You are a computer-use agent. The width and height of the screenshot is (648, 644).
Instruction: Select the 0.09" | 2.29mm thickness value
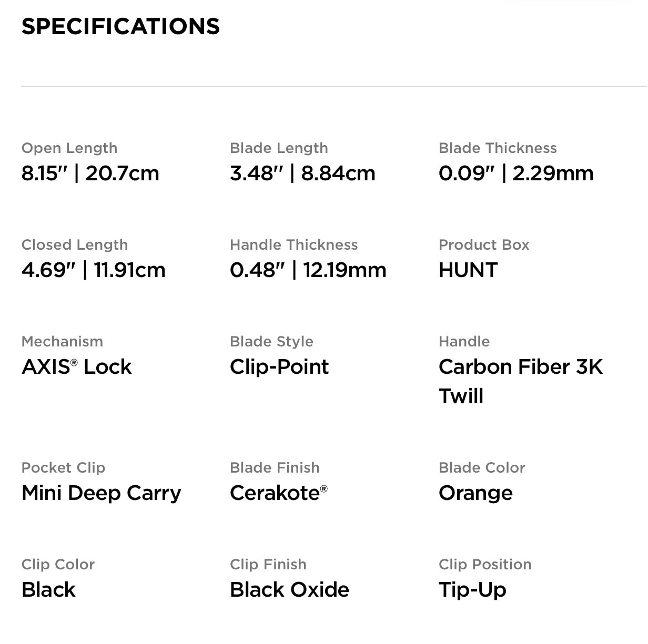coord(516,173)
